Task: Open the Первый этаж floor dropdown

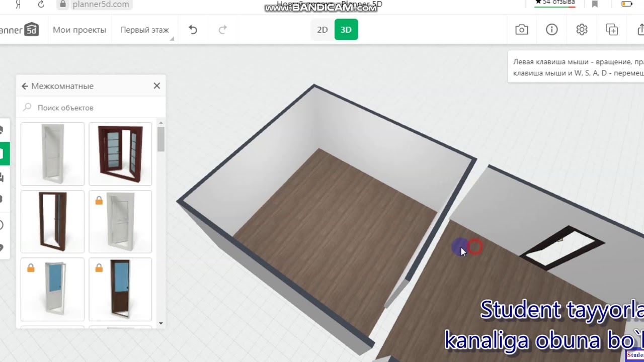Action: [x=144, y=30]
